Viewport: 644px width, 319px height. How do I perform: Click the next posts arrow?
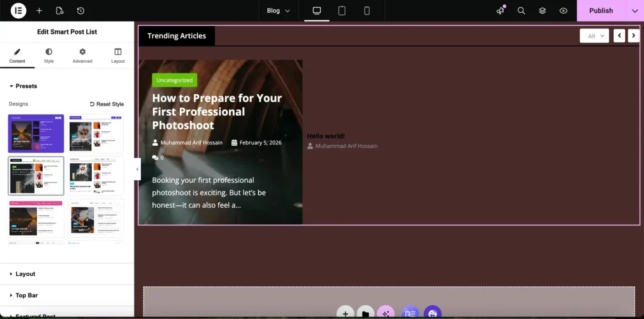(633, 36)
